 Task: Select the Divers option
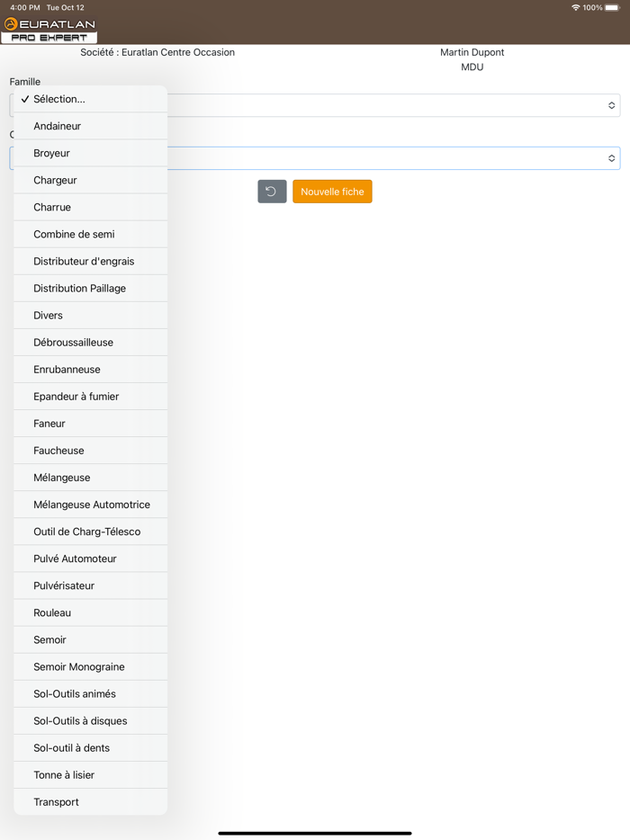click(x=90, y=316)
